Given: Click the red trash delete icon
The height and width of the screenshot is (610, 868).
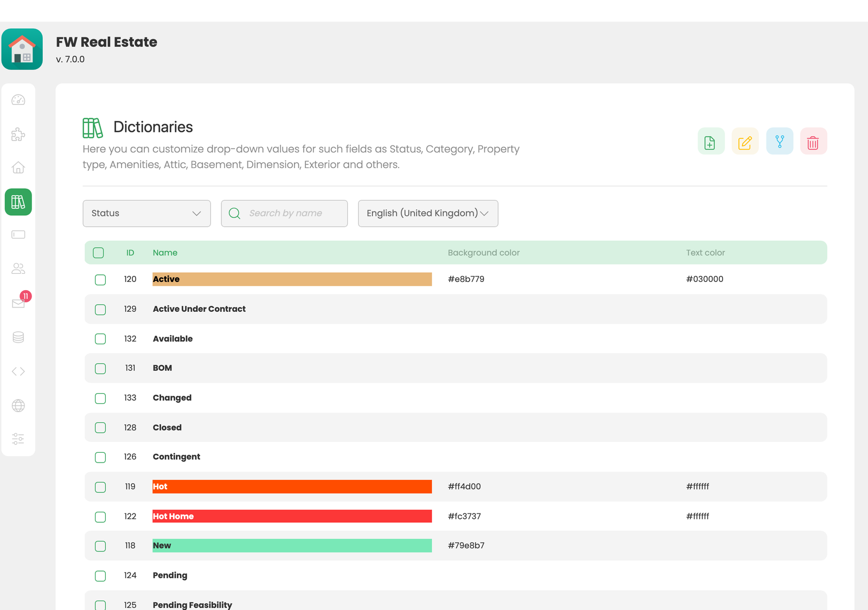Looking at the screenshot, I should [x=813, y=142].
